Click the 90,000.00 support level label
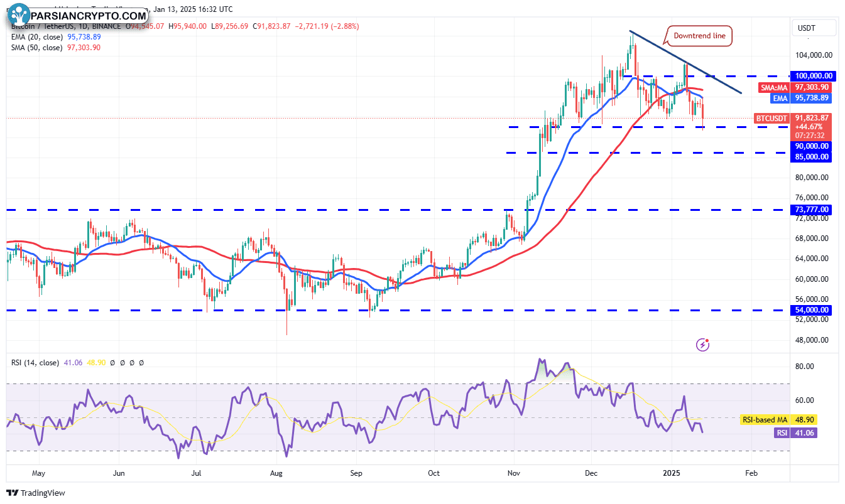 click(812, 146)
